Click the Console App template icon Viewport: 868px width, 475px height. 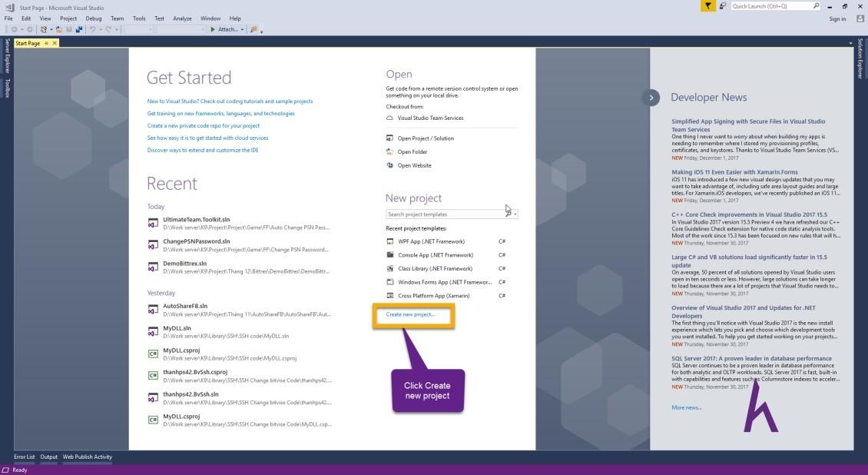[x=389, y=254]
